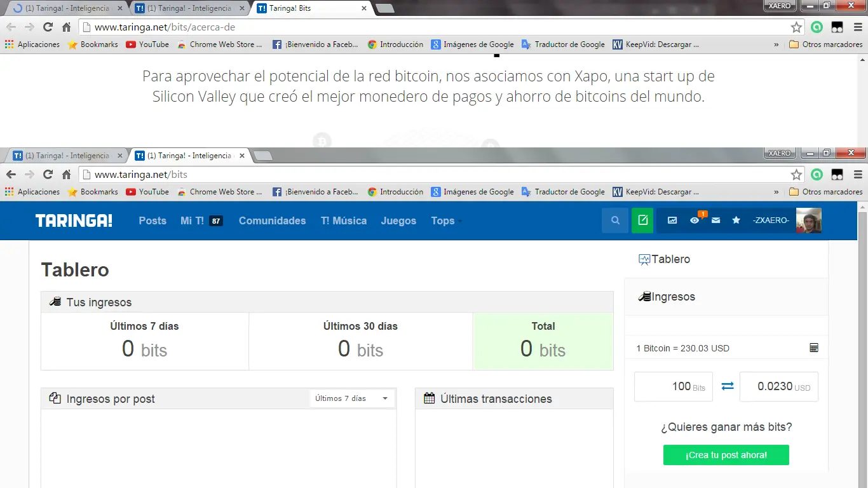The width and height of the screenshot is (868, 488).
Task: Click Back arrow in the back acerca-de window
Action: [x=11, y=27]
